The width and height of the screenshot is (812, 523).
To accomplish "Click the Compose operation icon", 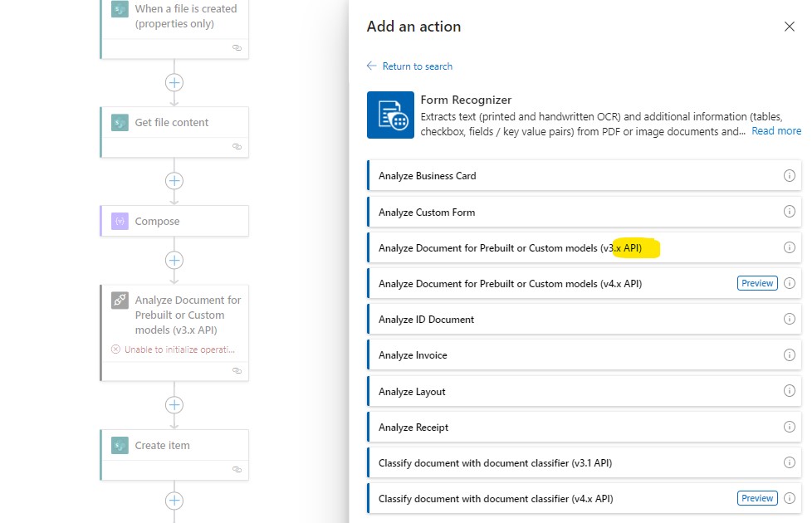I will 120,221.
